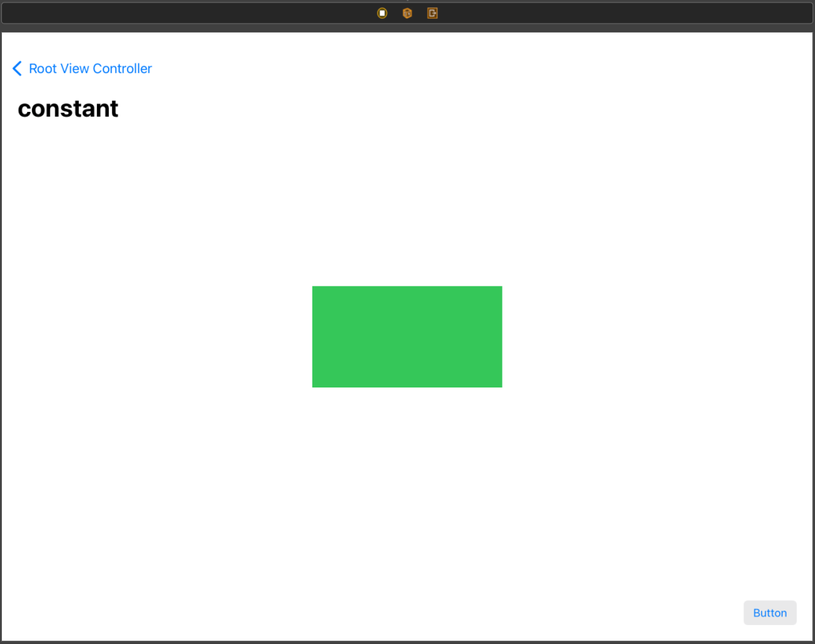Click the View Controller dock icon
Screen dimensions: 815x644
[x=382, y=13]
